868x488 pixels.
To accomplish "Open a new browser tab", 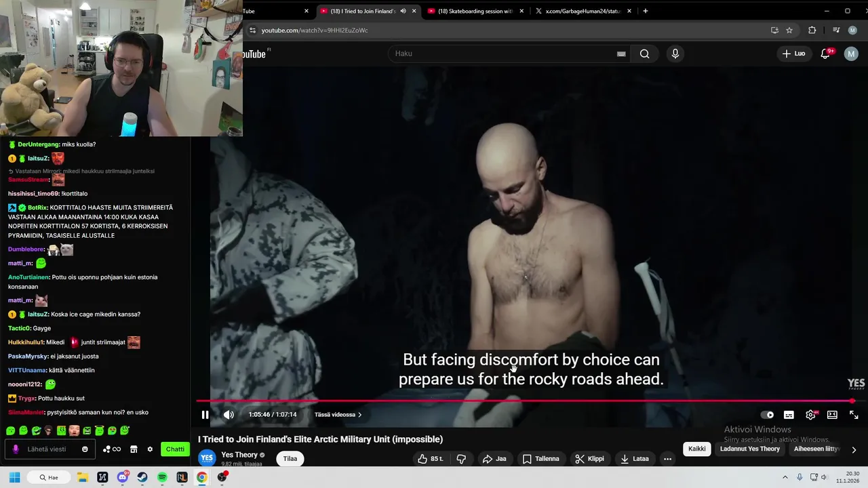I will [x=645, y=11].
